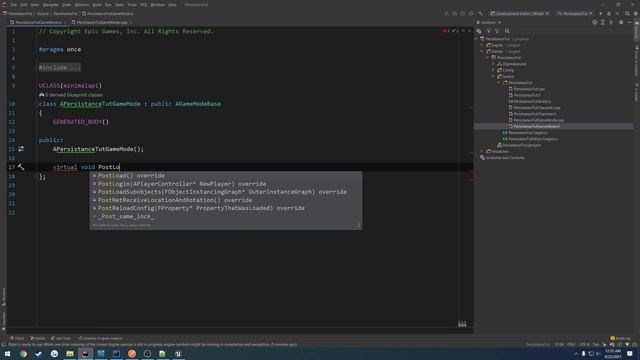This screenshot has width=640, height=360.
Task: Click the '0 derived blueprint classes' hint
Action: (71, 95)
